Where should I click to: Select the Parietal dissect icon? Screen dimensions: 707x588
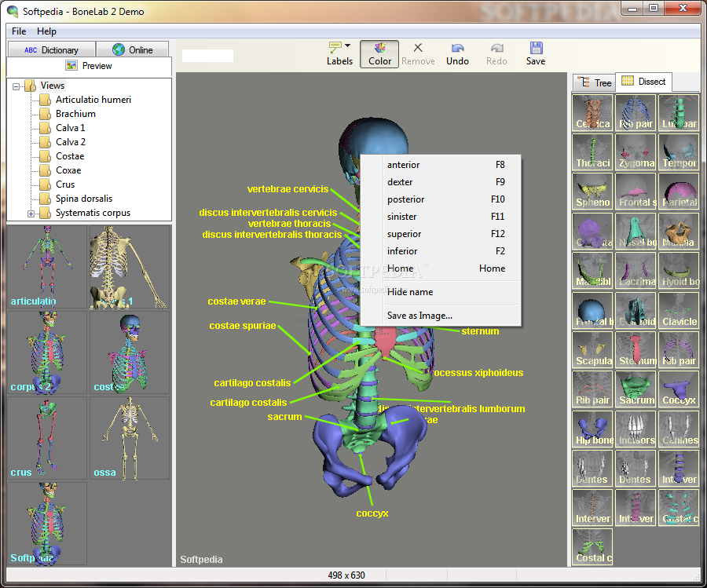coord(679,192)
